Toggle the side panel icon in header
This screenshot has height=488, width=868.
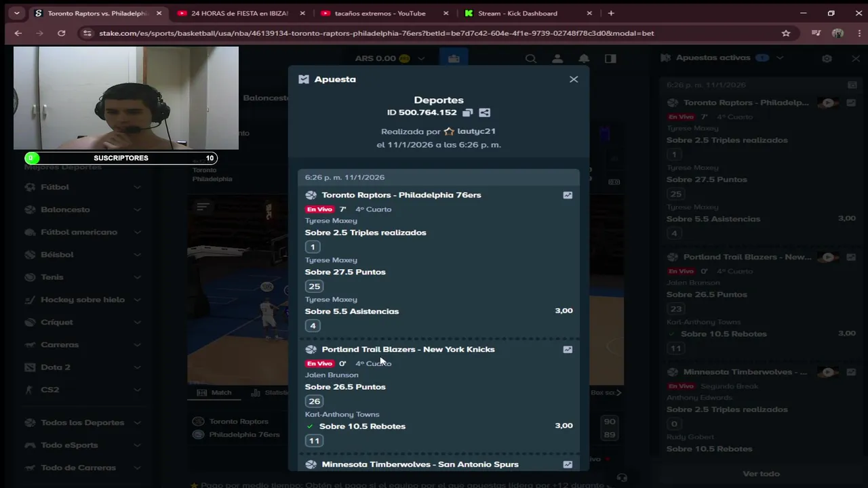(610, 59)
